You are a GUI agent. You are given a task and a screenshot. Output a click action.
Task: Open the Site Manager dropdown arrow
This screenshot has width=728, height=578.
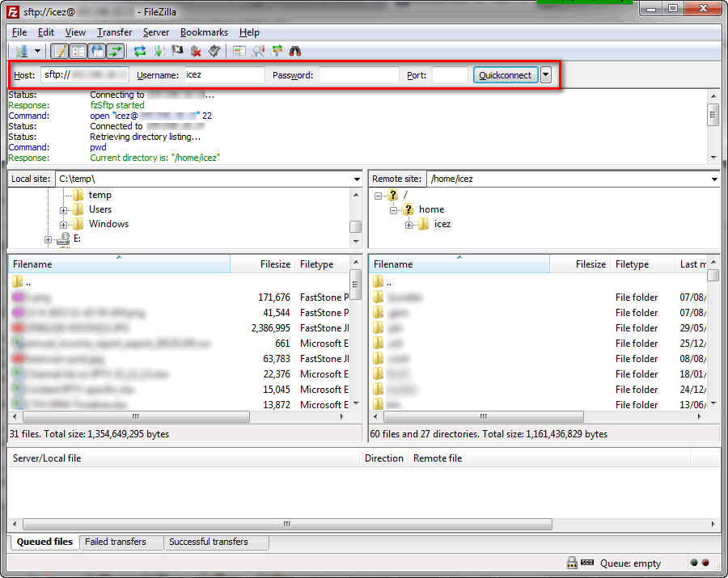[37, 51]
